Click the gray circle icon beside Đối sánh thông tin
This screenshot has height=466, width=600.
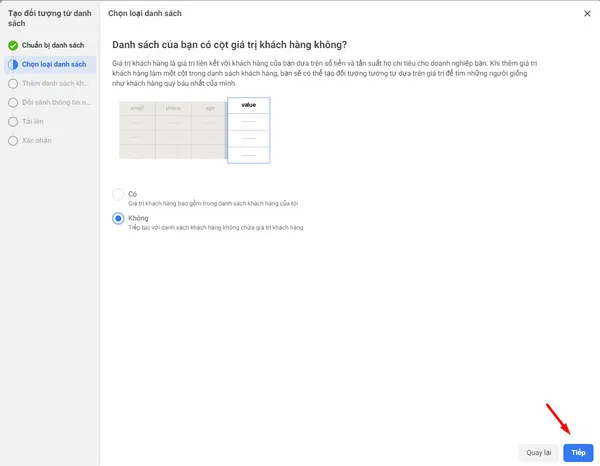coord(12,103)
